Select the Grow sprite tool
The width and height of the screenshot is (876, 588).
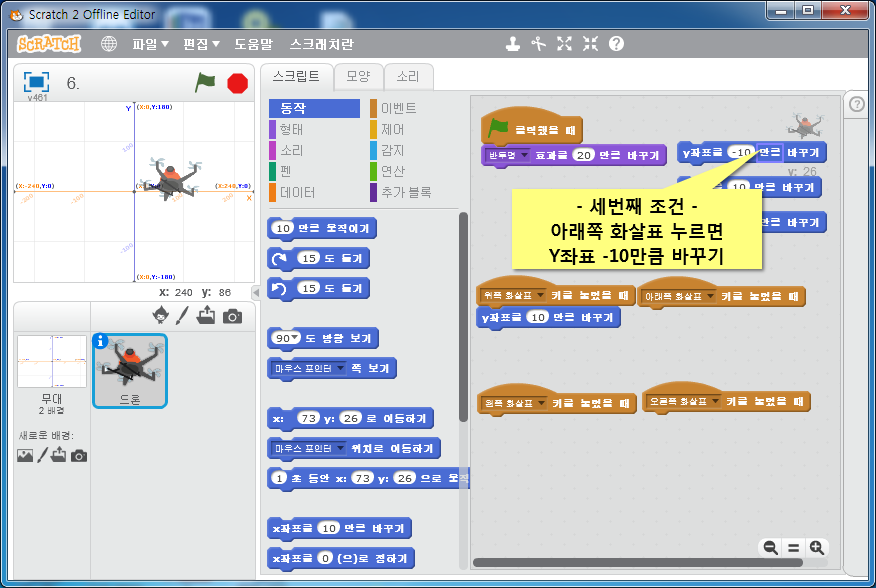(x=564, y=44)
